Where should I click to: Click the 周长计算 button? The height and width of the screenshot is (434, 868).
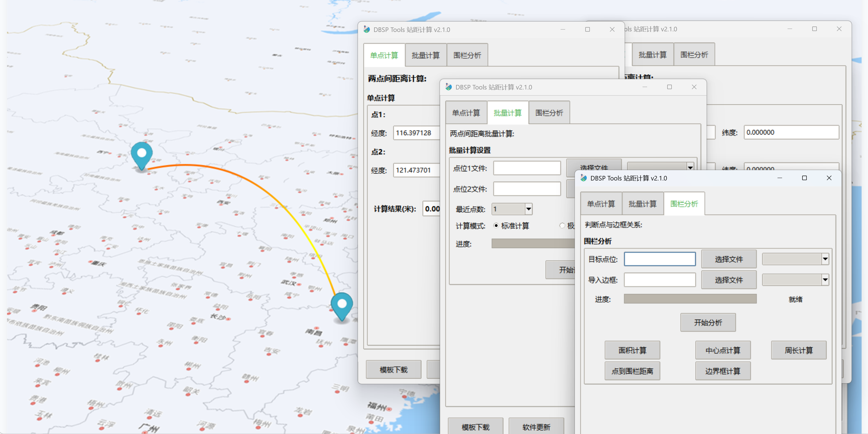pyautogui.click(x=799, y=350)
